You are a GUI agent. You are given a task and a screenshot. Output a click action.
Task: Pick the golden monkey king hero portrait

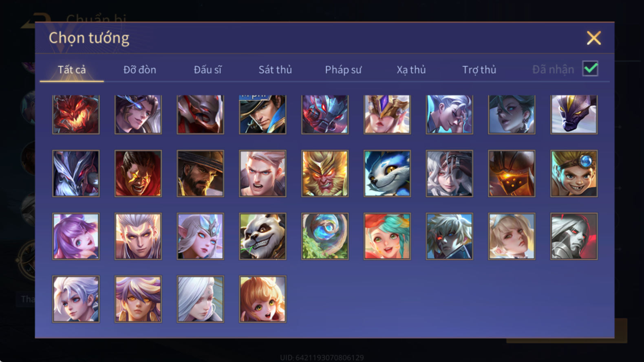(x=325, y=173)
